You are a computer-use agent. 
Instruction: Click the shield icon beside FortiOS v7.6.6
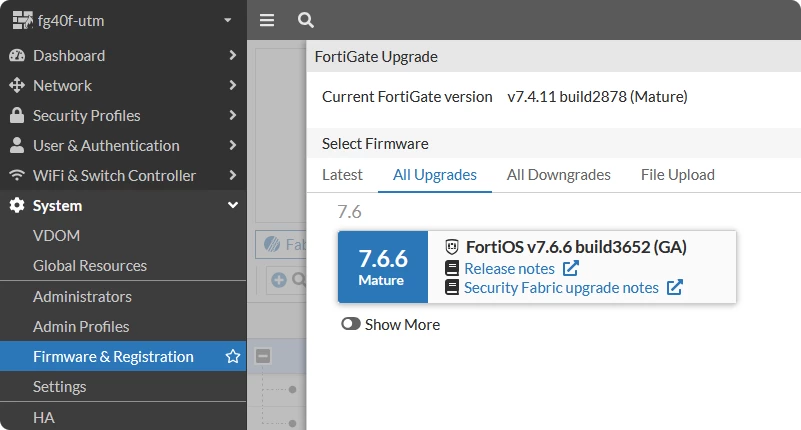coord(452,247)
